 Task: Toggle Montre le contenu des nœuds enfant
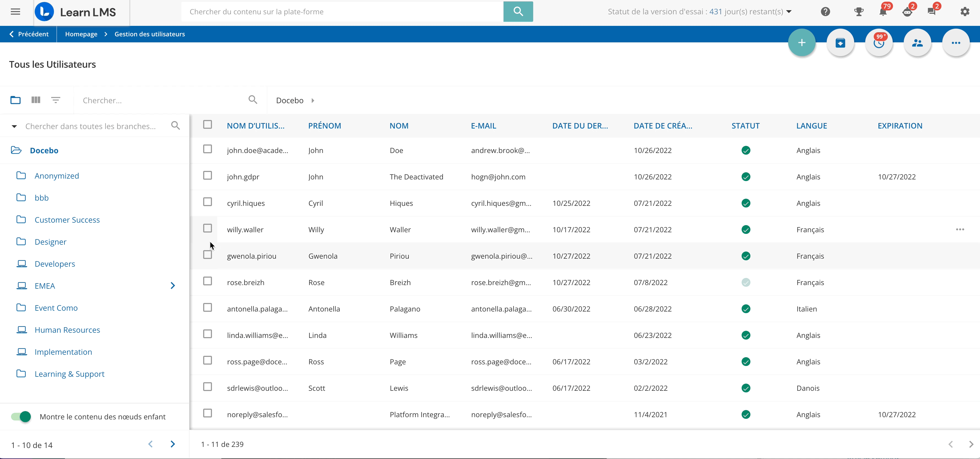click(x=21, y=416)
